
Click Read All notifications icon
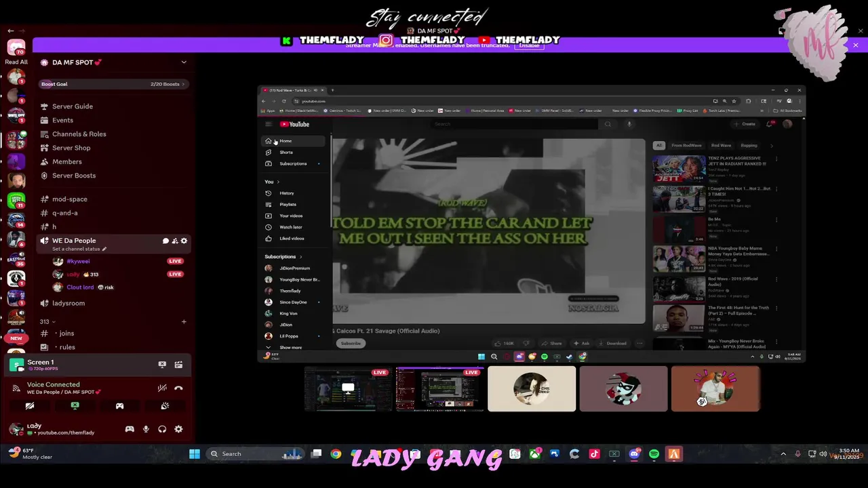click(x=16, y=62)
